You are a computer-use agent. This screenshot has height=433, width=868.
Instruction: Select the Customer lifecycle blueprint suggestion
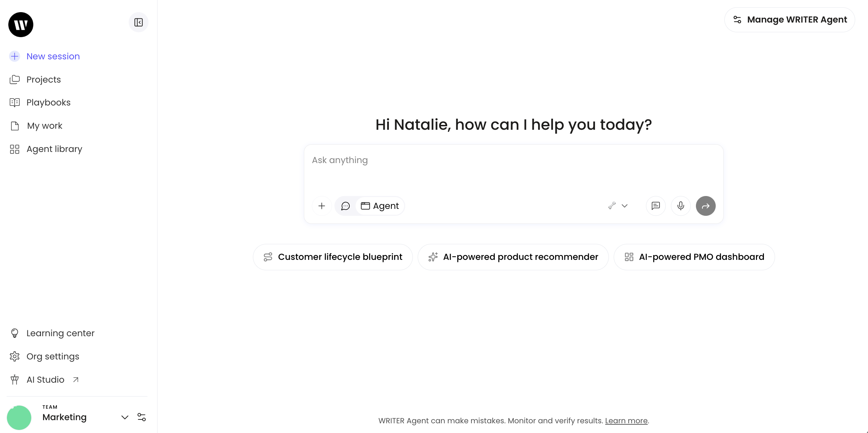coord(333,257)
